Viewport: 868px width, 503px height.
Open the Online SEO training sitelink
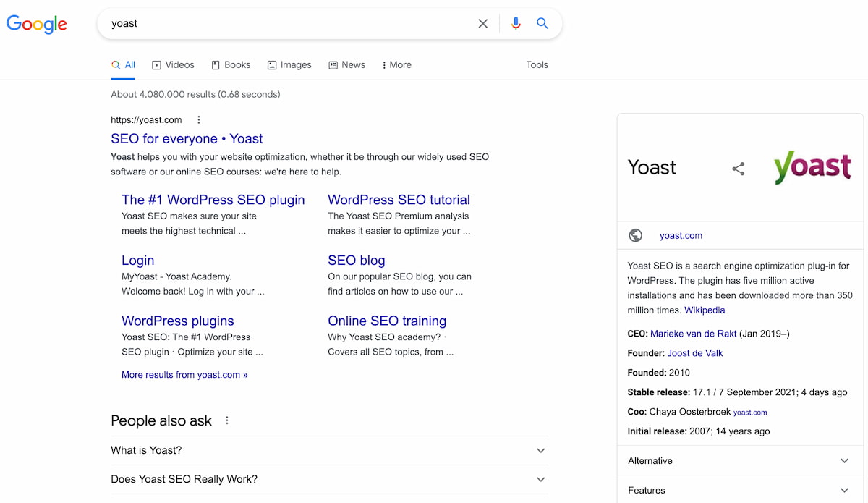click(x=387, y=321)
